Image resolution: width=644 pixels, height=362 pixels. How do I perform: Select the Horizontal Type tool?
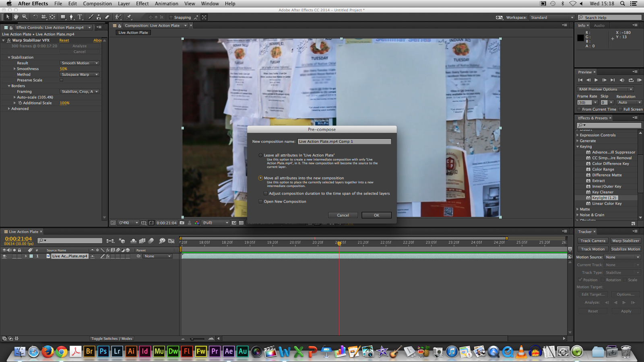80,17
